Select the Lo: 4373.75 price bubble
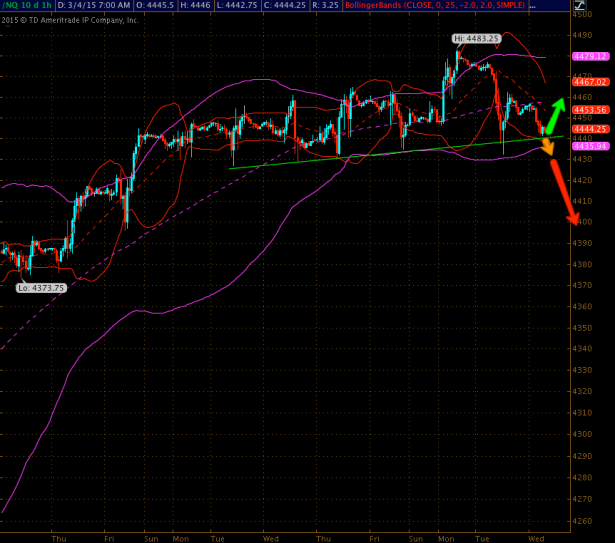The height and width of the screenshot is (543, 615). (39, 287)
